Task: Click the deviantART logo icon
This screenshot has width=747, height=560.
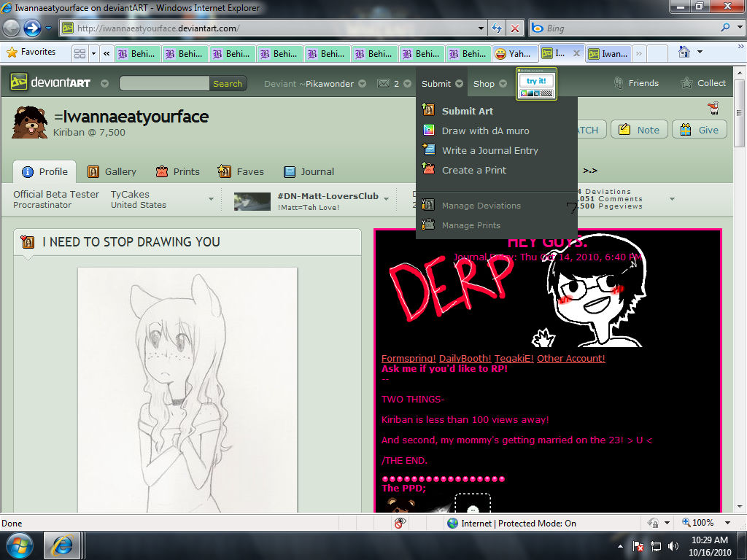Action: pos(19,82)
